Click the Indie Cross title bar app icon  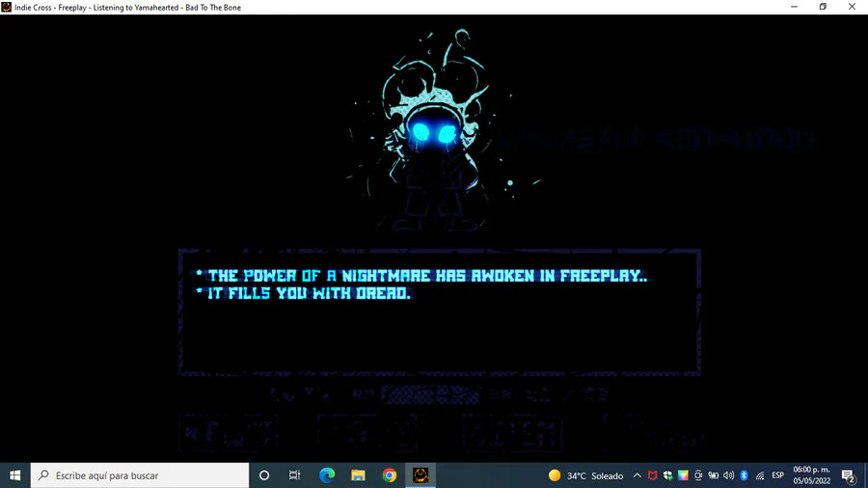coord(6,7)
